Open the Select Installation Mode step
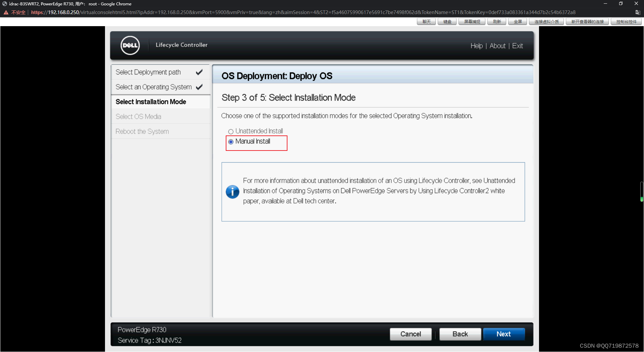Viewport: 644px width, 352px height. coord(160,102)
